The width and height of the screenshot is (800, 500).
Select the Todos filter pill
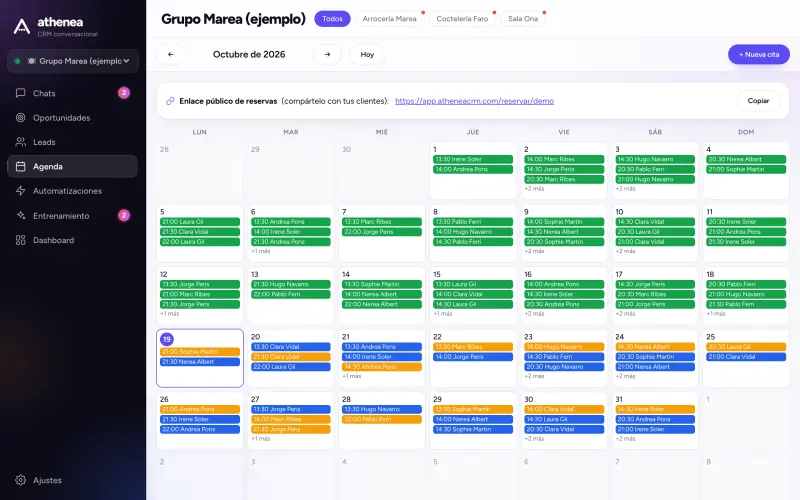332,18
